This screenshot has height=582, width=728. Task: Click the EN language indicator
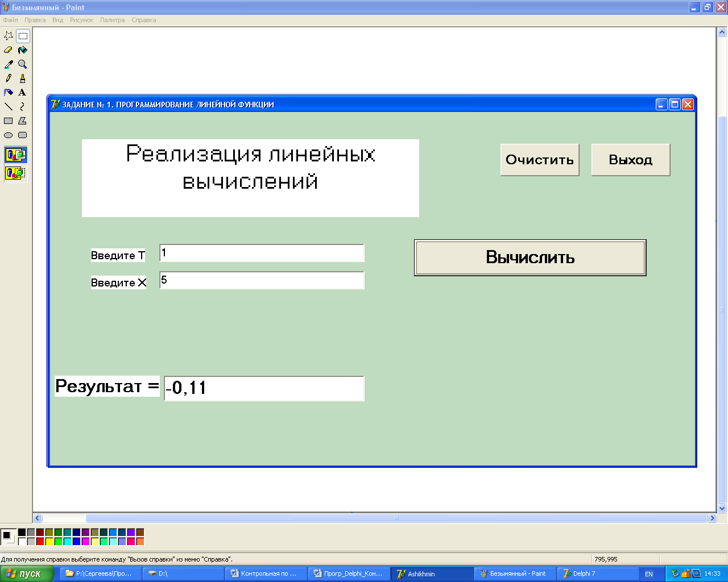click(649, 574)
